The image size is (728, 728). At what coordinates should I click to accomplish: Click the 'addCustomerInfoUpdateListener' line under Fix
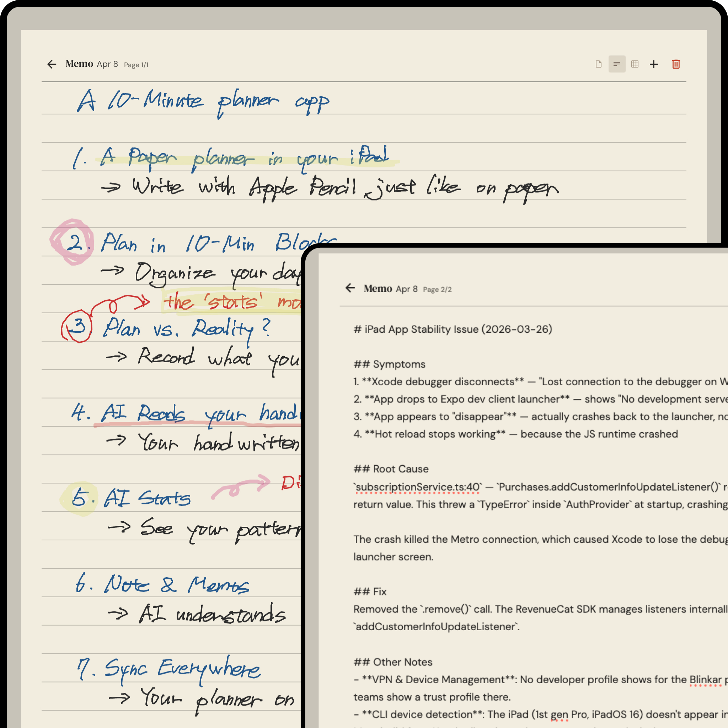click(437, 627)
